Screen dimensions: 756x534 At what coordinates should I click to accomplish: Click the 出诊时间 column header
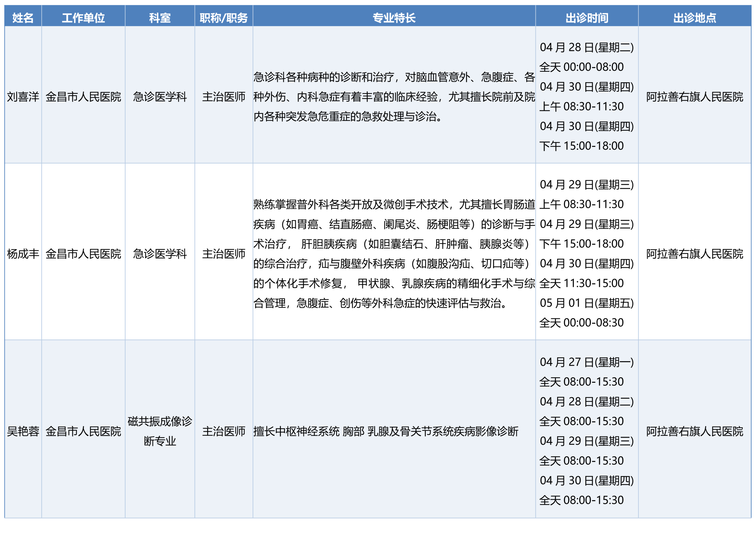pyautogui.click(x=587, y=17)
